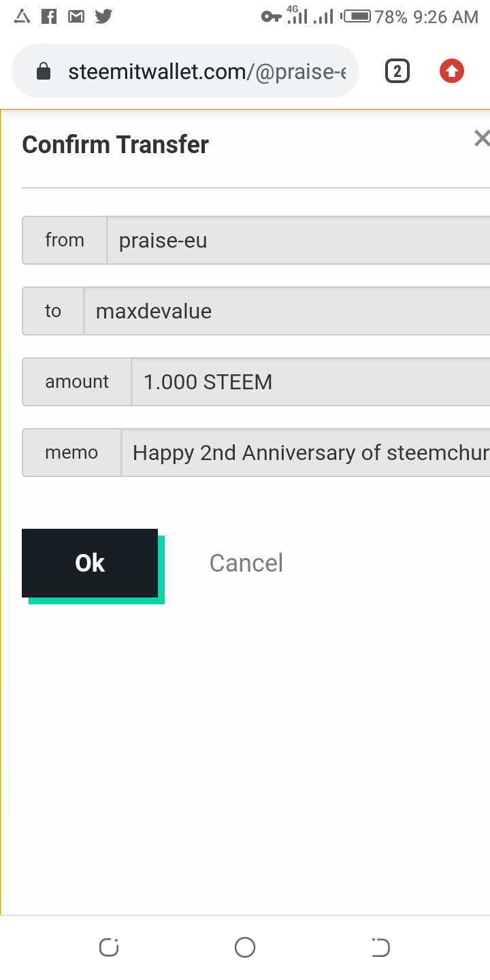This screenshot has height=980, width=490.
Task: Tap the Facebook notification icon
Action: (49, 16)
